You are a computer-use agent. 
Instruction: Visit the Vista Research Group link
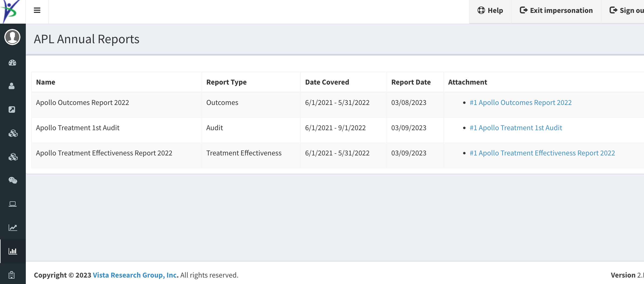coord(135,275)
